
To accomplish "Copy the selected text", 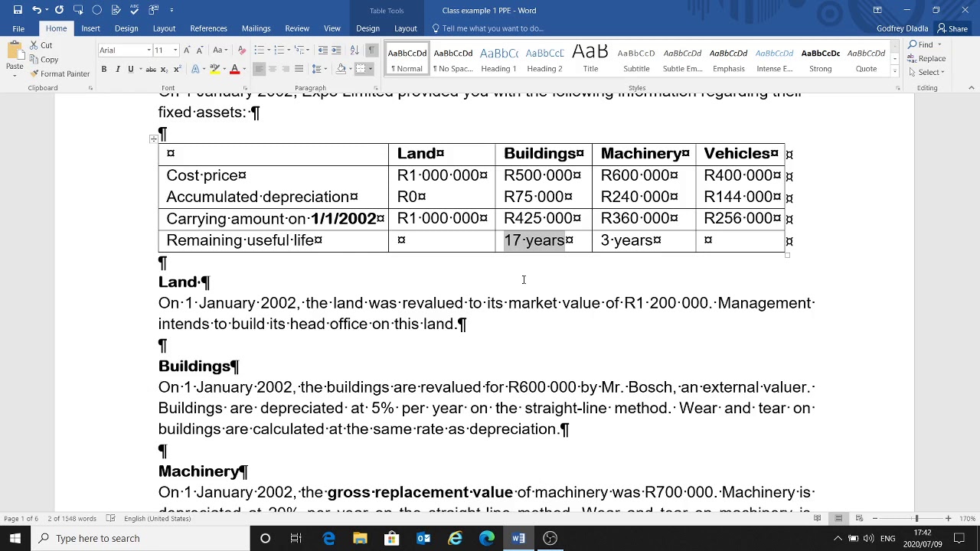I will [44, 60].
